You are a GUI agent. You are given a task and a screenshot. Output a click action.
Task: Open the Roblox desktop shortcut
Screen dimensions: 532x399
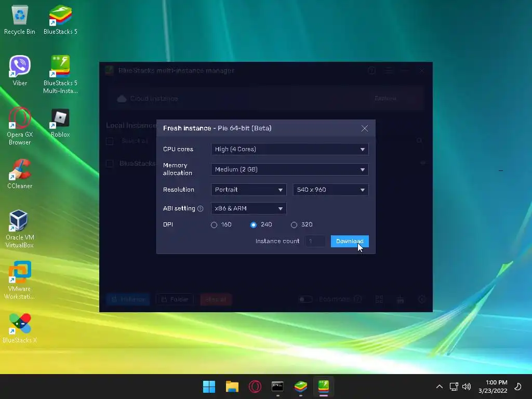click(x=60, y=123)
